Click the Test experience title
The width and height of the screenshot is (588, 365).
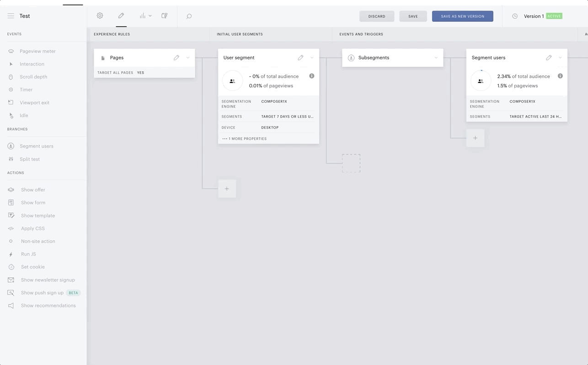[25, 16]
